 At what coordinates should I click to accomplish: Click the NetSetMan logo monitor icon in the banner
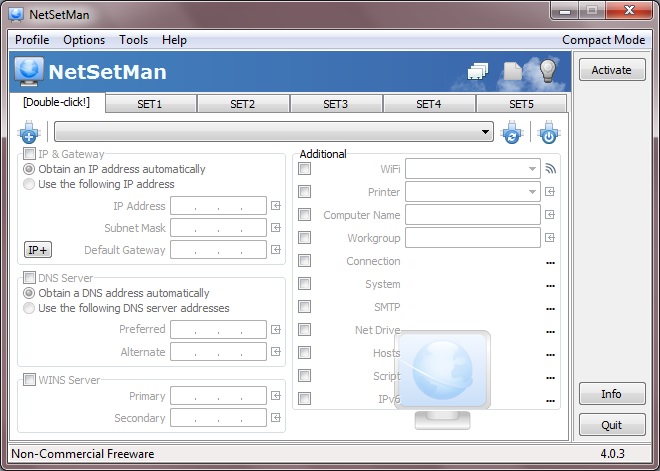pyautogui.click(x=29, y=72)
